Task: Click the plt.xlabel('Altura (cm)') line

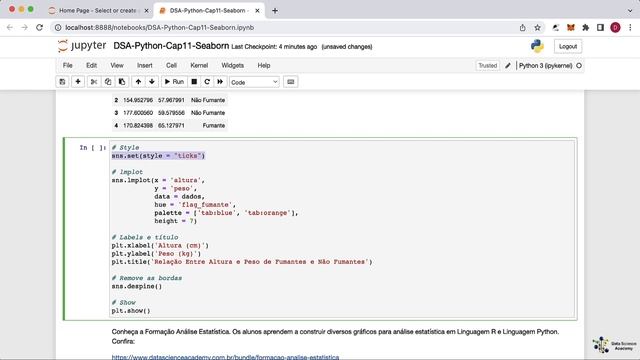Action: click(x=160, y=245)
